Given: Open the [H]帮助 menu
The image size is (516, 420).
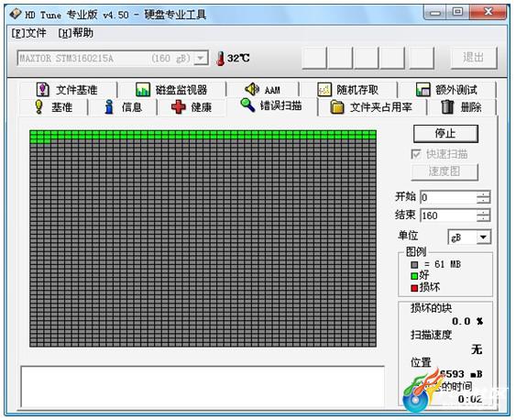Looking at the screenshot, I should click(x=75, y=33).
